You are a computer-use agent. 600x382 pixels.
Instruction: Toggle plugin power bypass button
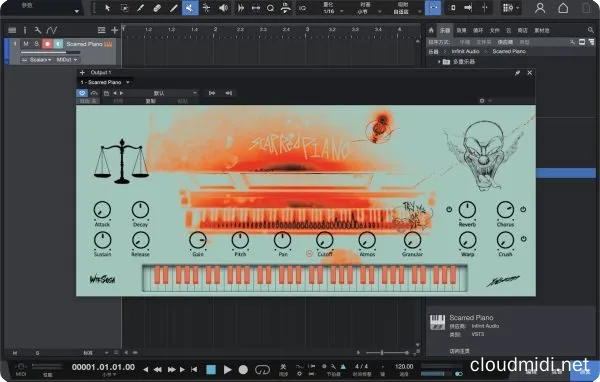click(82, 93)
